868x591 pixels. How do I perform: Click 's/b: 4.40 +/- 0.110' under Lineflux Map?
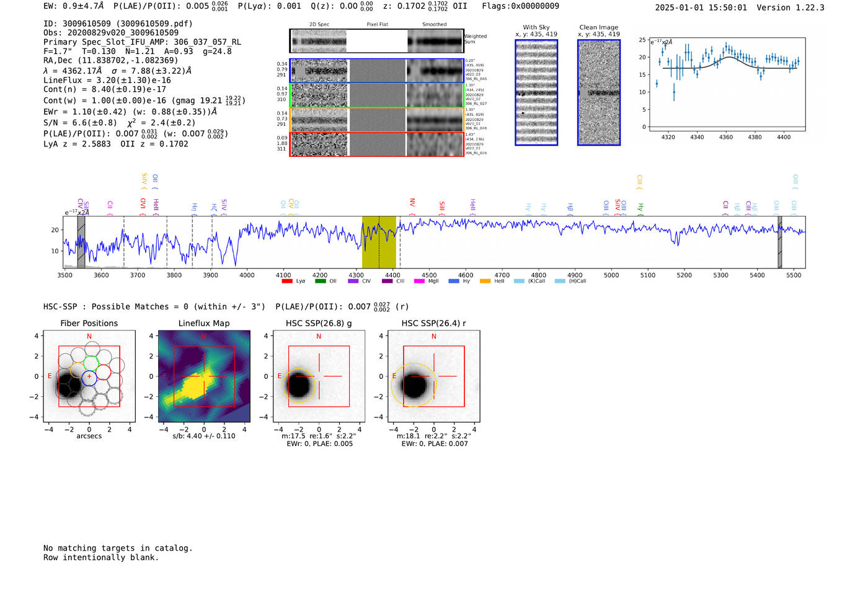pyautogui.click(x=204, y=436)
